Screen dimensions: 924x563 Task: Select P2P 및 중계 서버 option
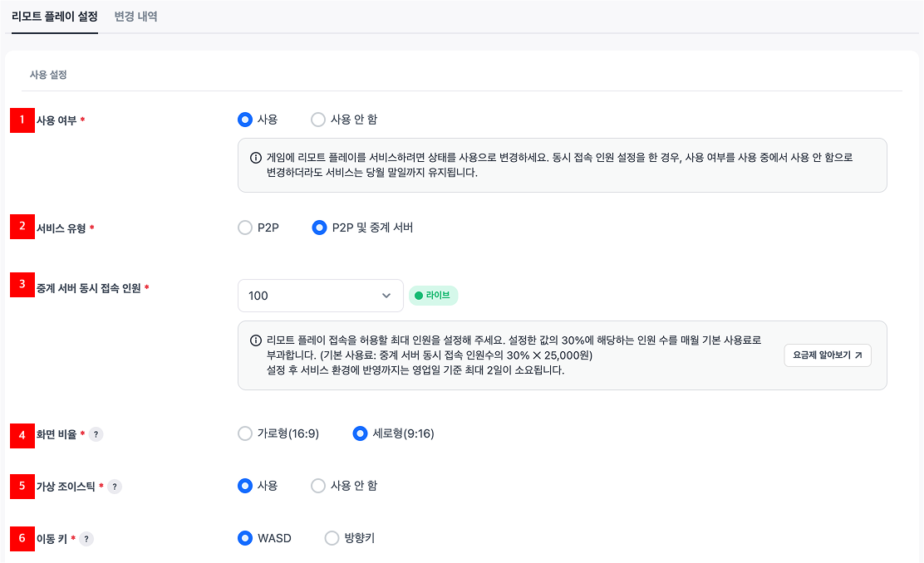(x=319, y=228)
